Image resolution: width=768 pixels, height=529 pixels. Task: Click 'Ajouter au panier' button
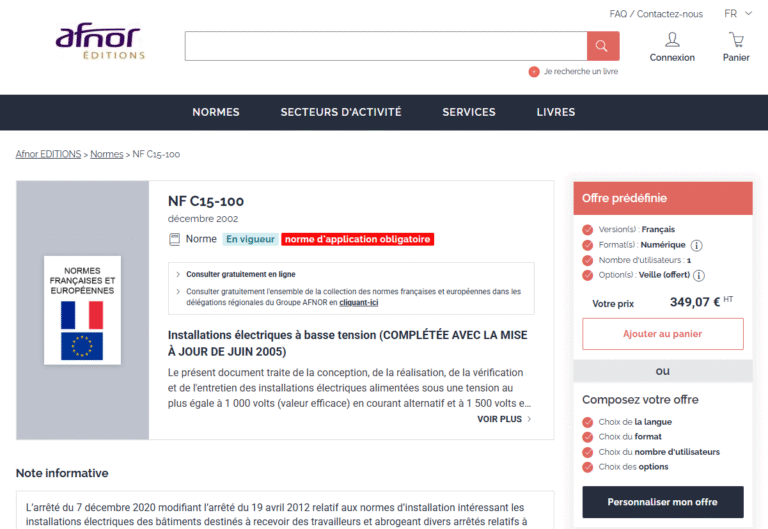click(663, 334)
